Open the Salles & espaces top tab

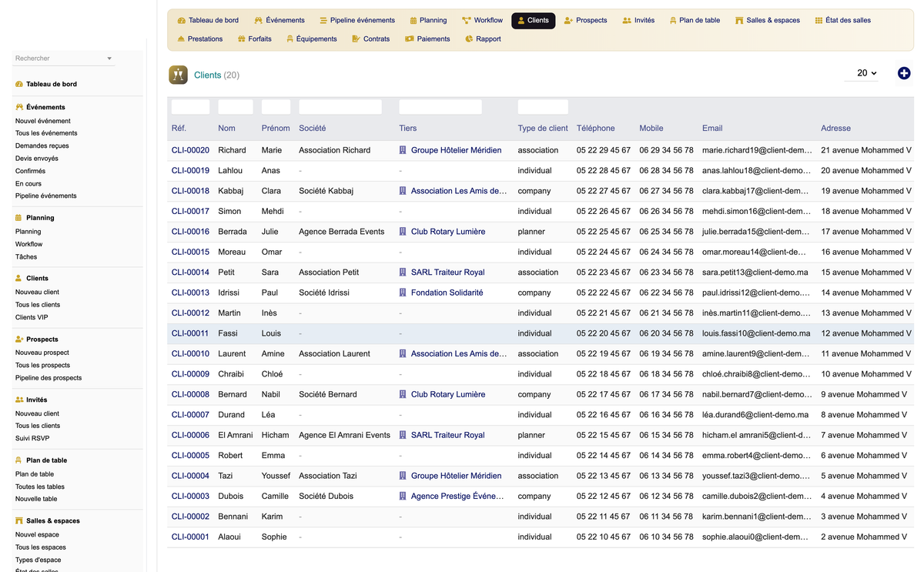click(768, 20)
